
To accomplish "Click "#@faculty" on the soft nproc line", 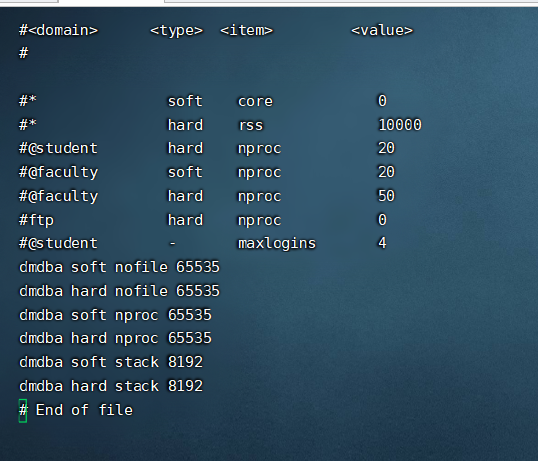I will [58, 173].
